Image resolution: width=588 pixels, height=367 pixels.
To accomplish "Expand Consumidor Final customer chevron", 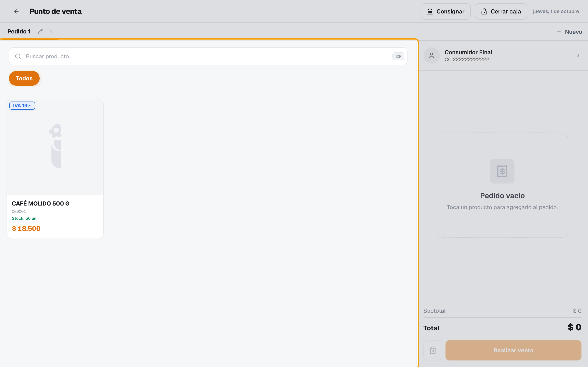I will [x=578, y=56].
